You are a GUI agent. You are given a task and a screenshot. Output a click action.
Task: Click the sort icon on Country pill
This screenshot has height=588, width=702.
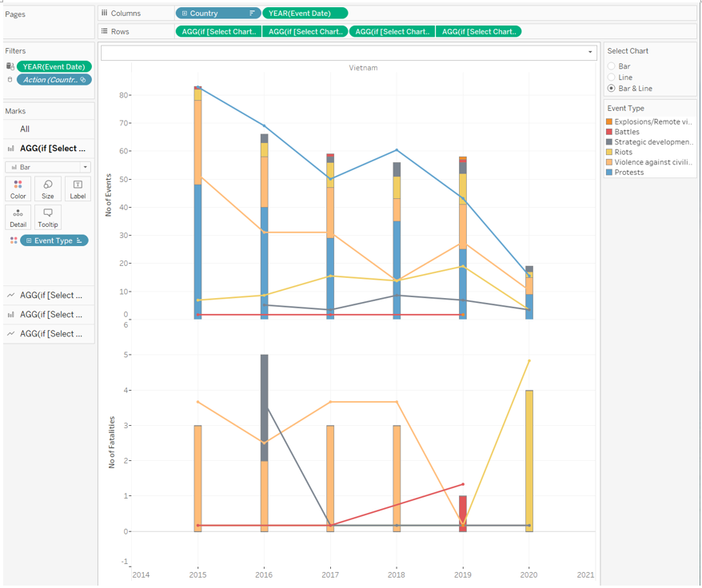click(x=253, y=13)
